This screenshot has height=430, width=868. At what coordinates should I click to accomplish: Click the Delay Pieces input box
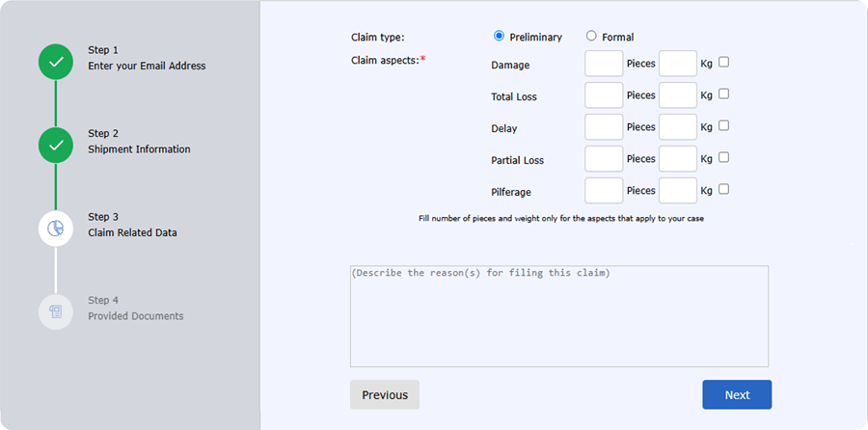click(x=604, y=126)
